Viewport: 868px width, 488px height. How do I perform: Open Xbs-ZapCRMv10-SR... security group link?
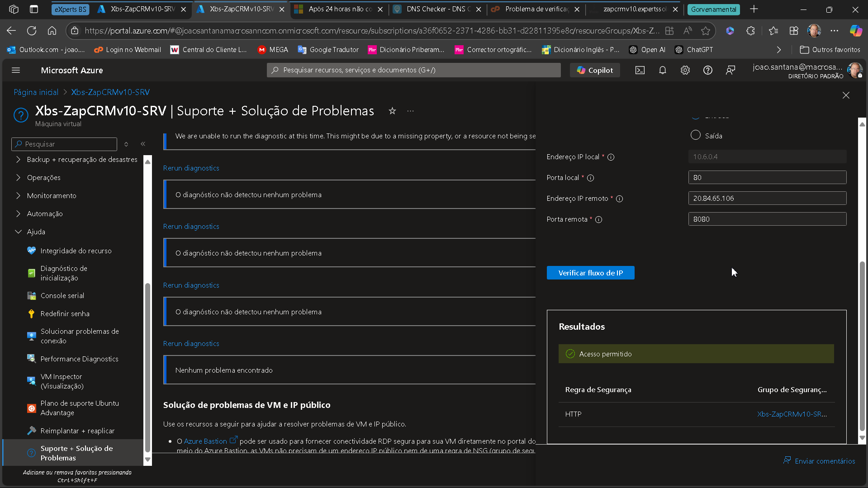pos(792,414)
